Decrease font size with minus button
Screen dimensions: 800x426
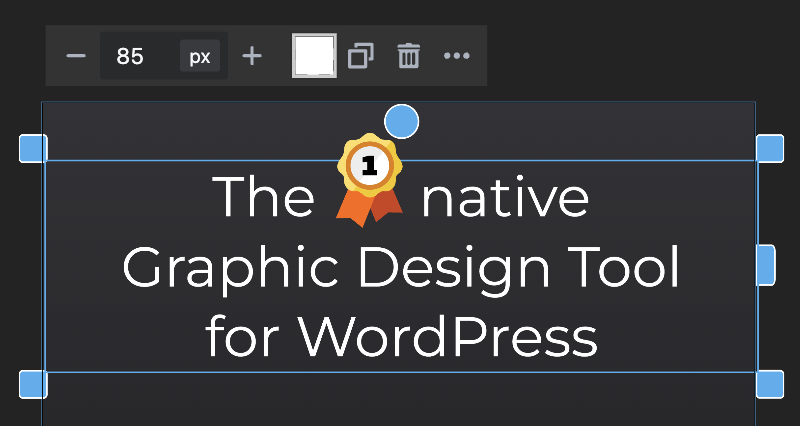coord(76,56)
